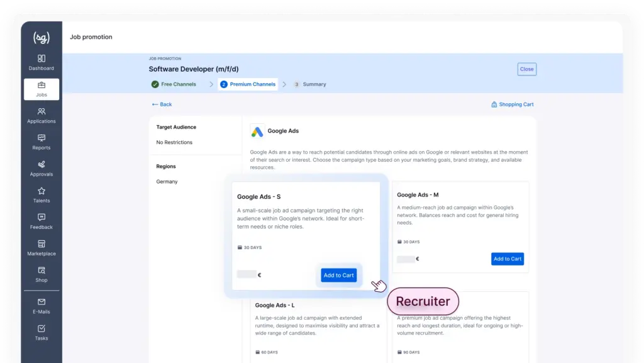Open Approvals in the sidebar
Viewport: 644px width, 363px height.
[x=42, y=168]
